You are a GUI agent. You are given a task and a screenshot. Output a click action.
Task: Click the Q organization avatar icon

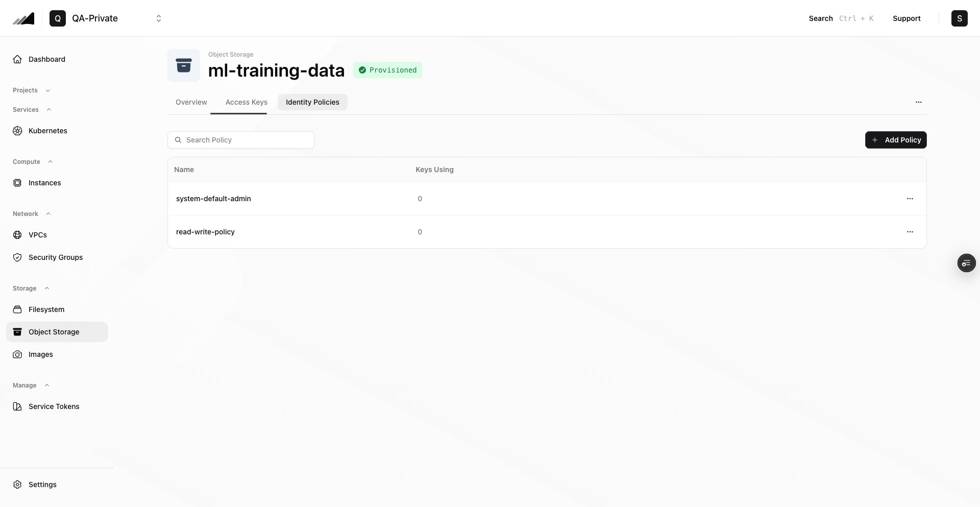pyautogui.click(x=58, y=18)
